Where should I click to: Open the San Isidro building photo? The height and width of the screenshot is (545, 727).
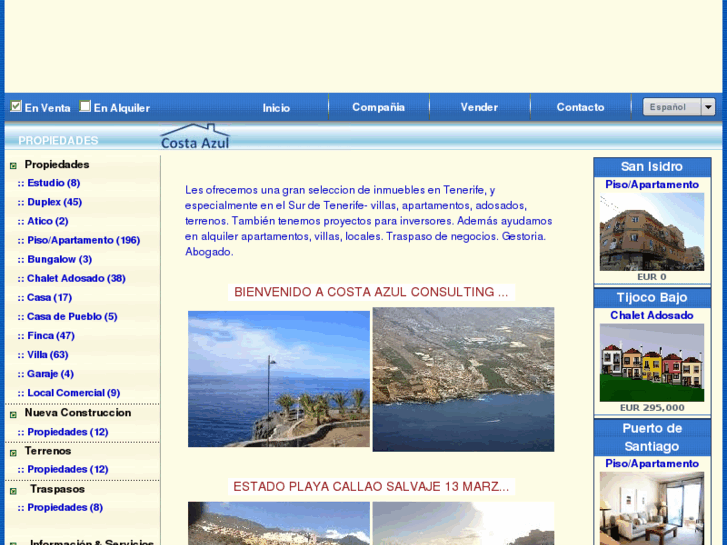(652, 231)
